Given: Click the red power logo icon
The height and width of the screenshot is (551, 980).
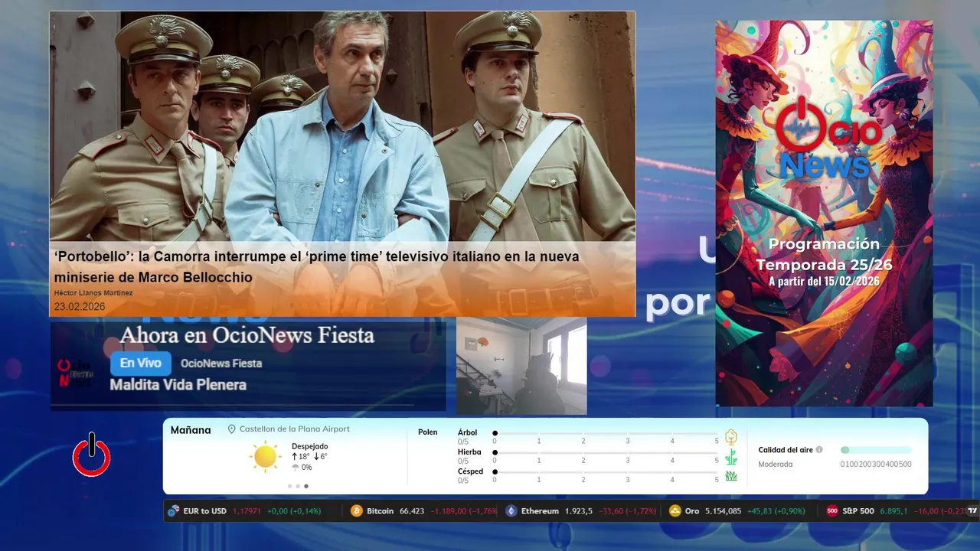Looking at the screenshot, I should pos(92,455).
